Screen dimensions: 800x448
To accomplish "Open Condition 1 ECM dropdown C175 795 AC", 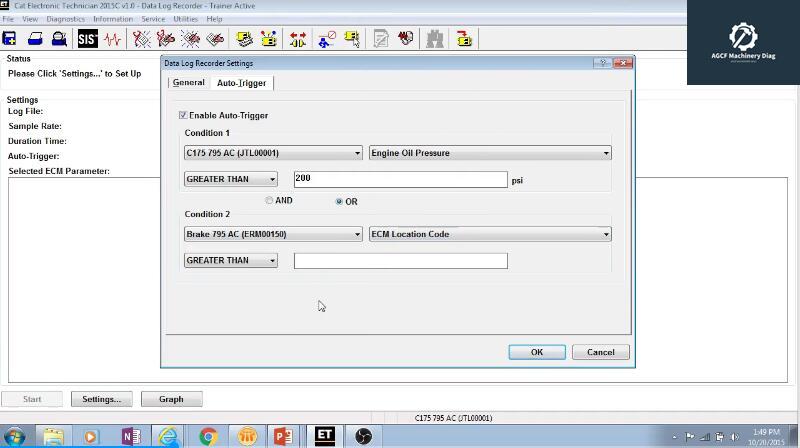I will (x=273, y=153).
